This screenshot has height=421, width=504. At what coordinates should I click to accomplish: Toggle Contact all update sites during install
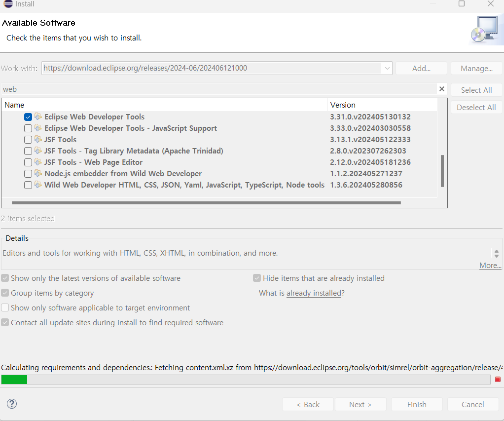pyautogui.click(x=5, y=322)
